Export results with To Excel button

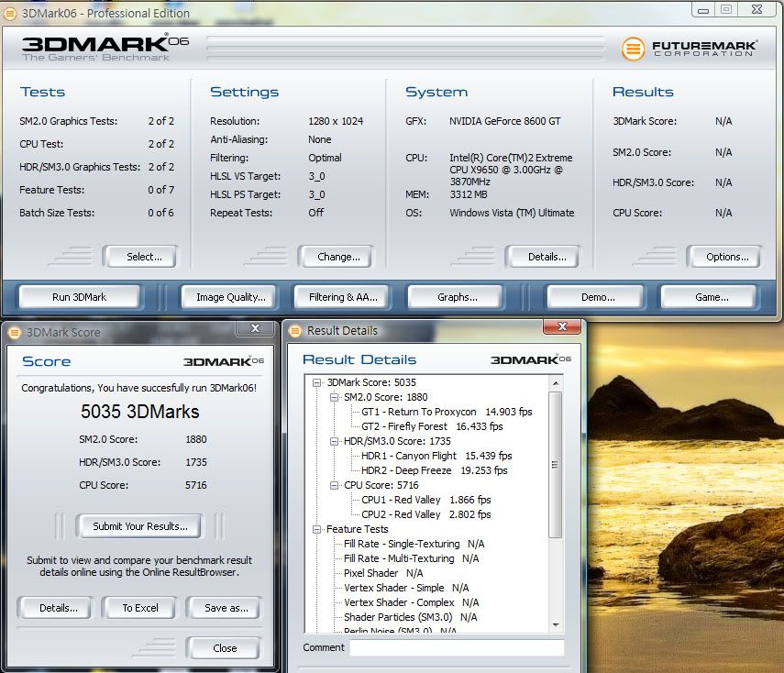[139, 608]
